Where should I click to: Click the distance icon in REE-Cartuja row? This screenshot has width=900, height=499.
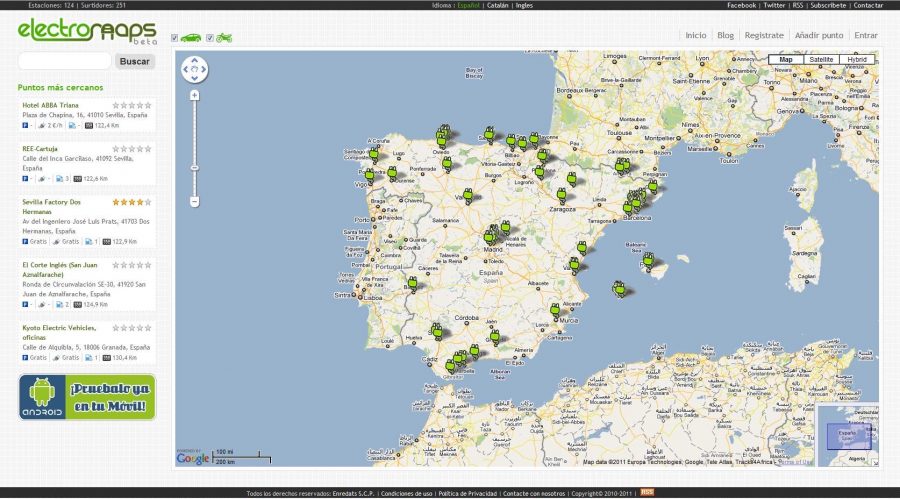(x=77, y=179)
